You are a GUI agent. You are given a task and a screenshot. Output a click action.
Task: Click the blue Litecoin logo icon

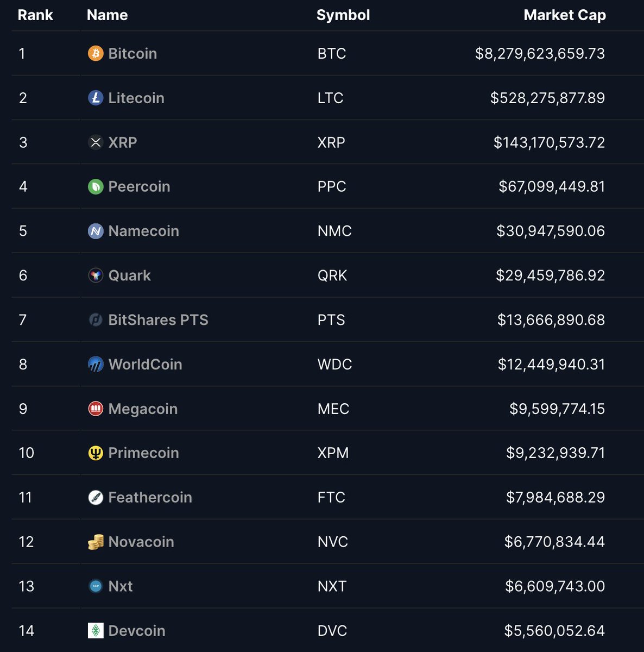pyautogui.click(x=96, y=98)
